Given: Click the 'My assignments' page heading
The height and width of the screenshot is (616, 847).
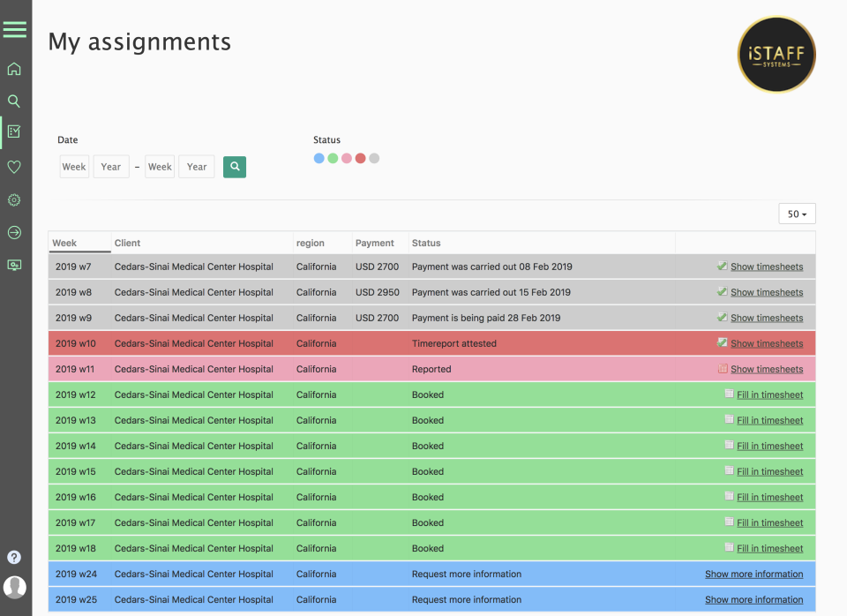Looking at the screenshot, I should (x=139, y=42).
